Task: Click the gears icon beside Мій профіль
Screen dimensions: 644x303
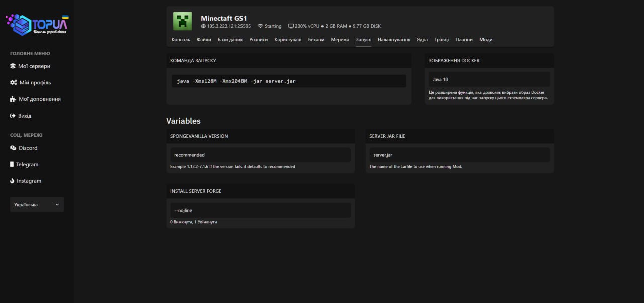Action: pyautogui.click(x=14, y=83)
